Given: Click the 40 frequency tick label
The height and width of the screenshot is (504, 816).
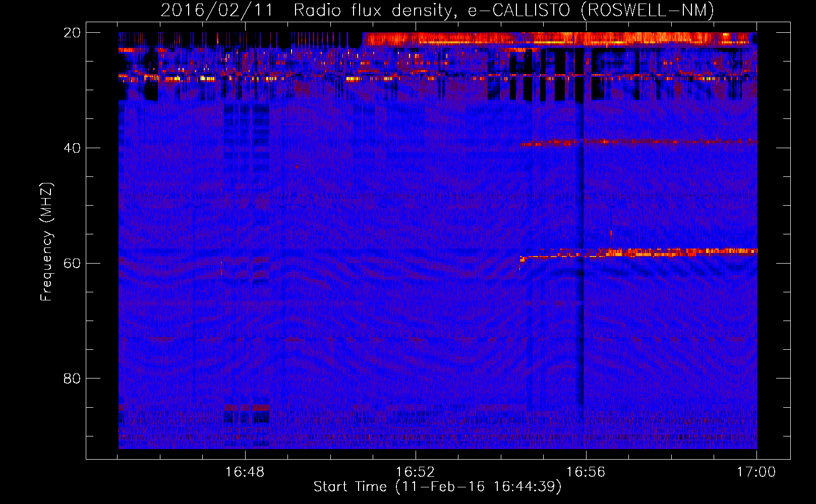Looking at the screenshot, I should (x=72, y=148).
